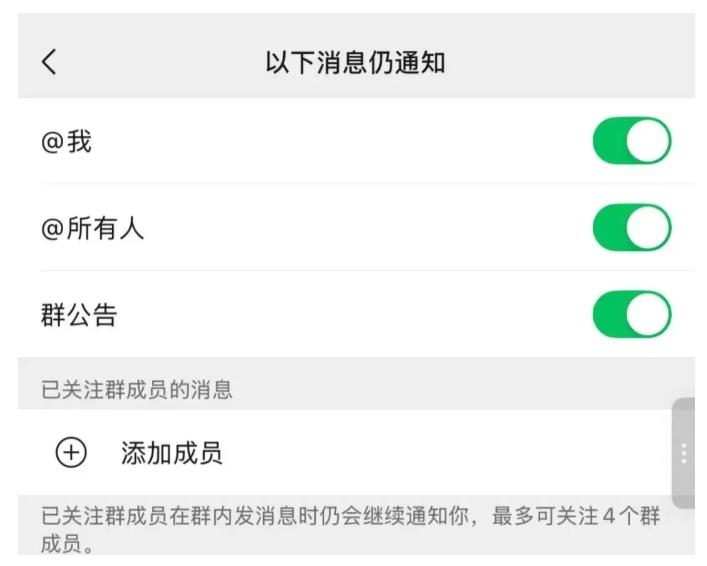Tap the 添加成员 text
Screen dimensions: 707x566
[171, 454]
